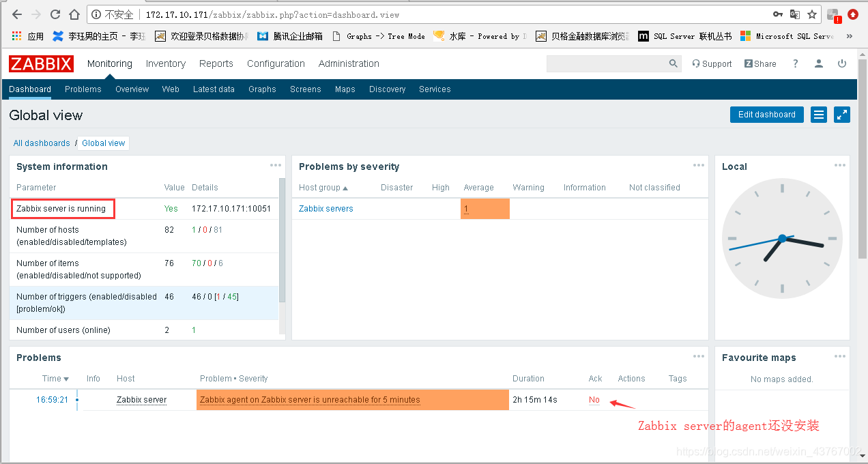868x464 pixels.
Task: Open the dashboard actions list menu button
Action: 819,115
